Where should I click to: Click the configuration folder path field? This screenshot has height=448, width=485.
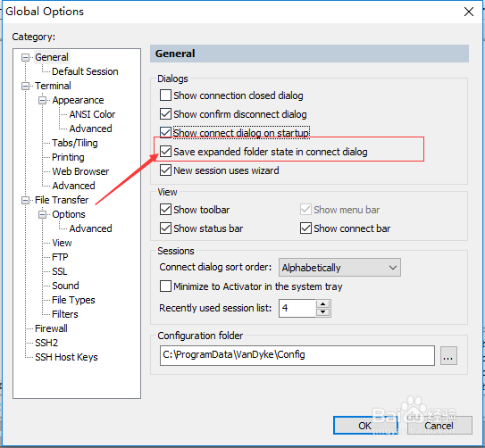click(297, 355)
